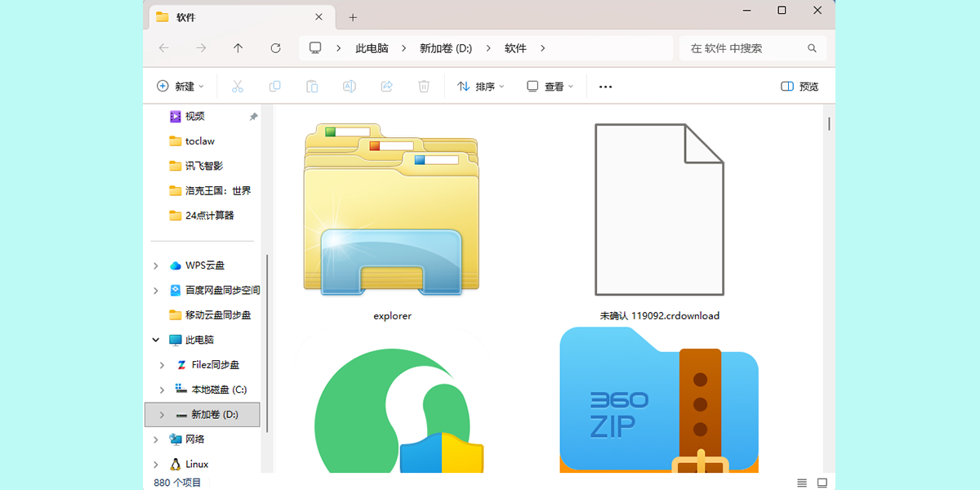The image size is (980, 490).
Task: Go up one folder level
Action: click(x=238, y=48)
